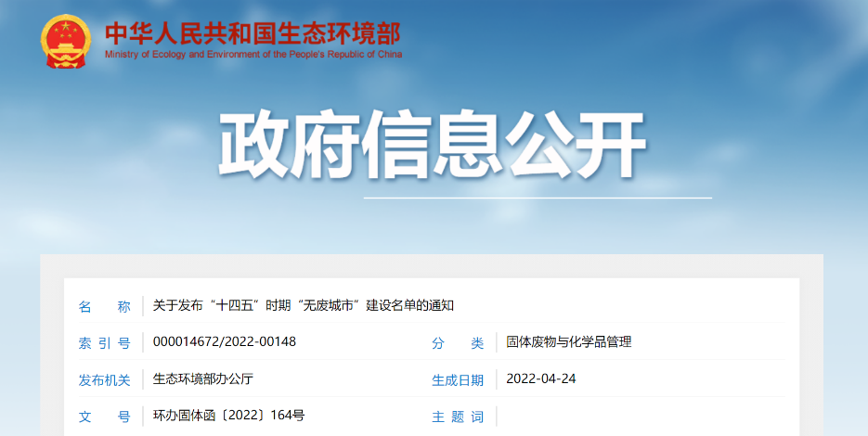Click the 政府信息公开 banner heading
This screenshot has width=868, height=436.
(433, 147)
